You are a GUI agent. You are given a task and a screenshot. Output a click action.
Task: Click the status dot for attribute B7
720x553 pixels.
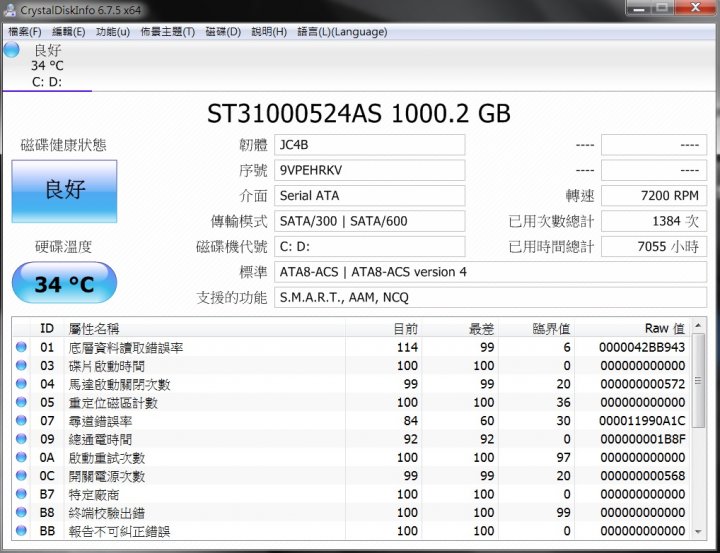pos(21,494)
